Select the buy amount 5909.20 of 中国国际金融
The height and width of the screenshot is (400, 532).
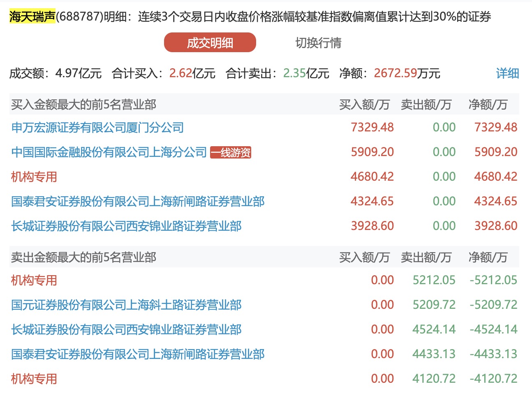(372, 152)
